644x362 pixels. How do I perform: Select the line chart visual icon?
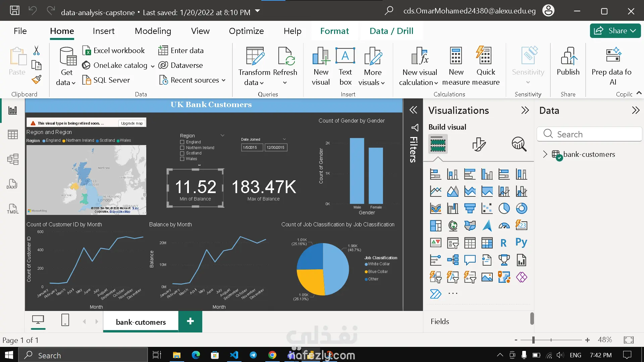pyautogui.click(x=435, y=191)
